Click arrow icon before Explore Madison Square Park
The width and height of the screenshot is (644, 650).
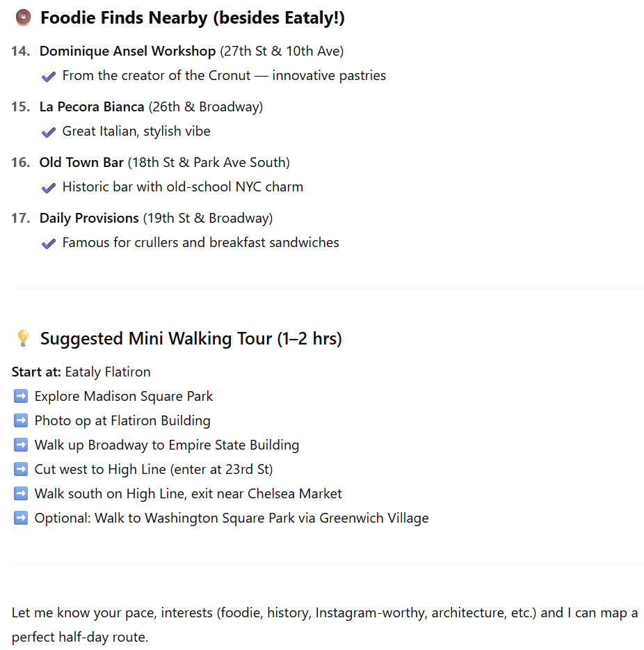click(x=21, y=397)
